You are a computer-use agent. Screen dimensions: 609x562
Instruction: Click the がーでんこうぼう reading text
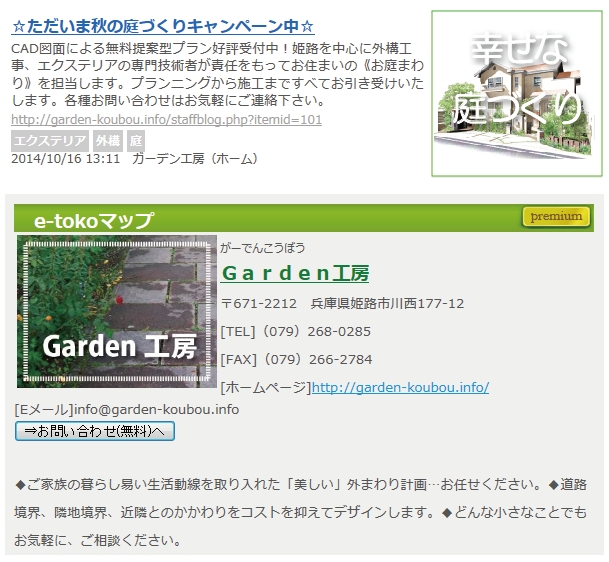click(x=263, y=248)
